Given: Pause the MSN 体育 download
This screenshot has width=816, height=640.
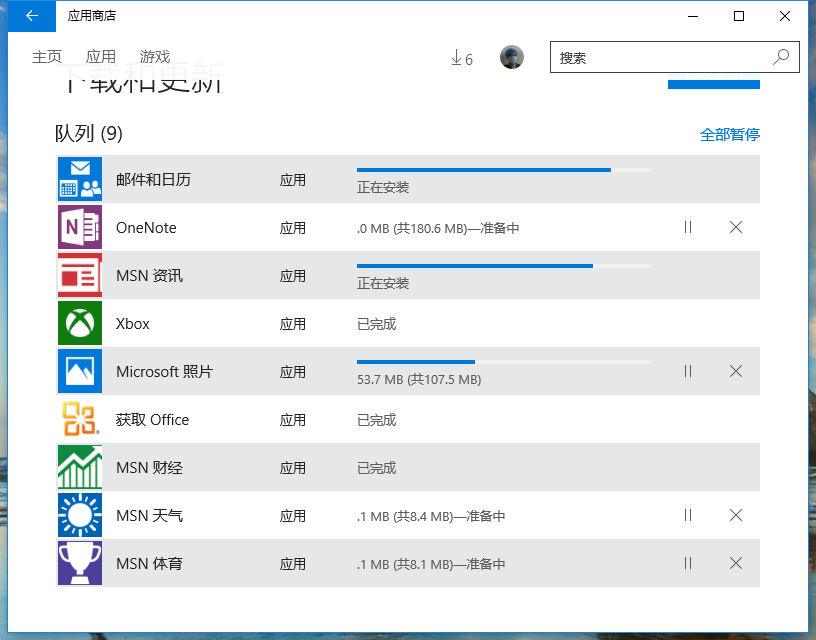Looking at the screenshot, I should click(x=688, y=563).
